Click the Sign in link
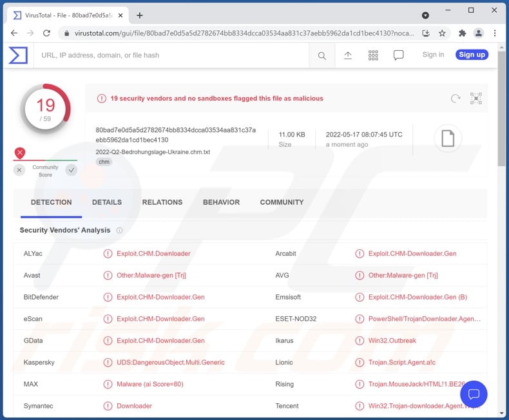The height and width of the screenshot is (420, 509). coord(433,55)
